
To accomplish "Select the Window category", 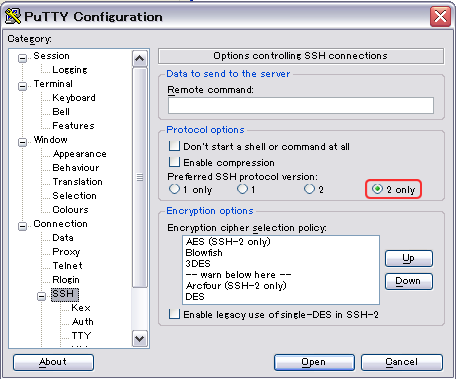I will [x=50, y=140].
